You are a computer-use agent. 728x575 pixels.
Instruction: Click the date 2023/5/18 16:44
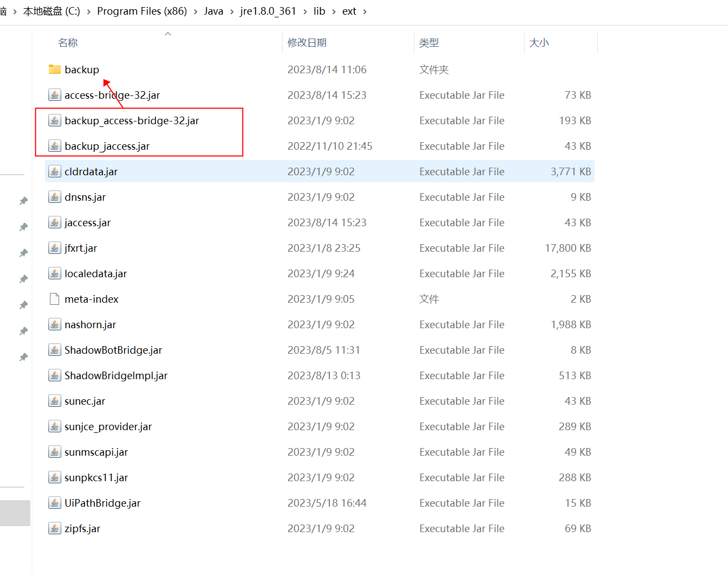327,503
